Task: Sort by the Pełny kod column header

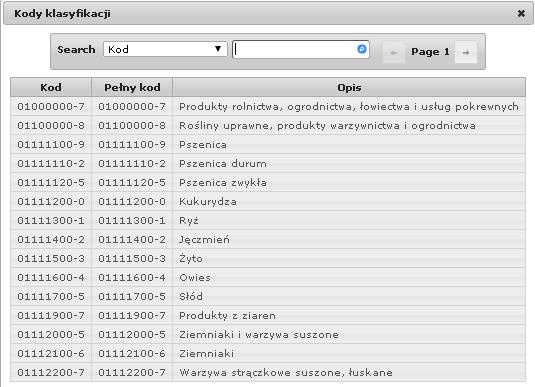Action: tap(132, 87)
